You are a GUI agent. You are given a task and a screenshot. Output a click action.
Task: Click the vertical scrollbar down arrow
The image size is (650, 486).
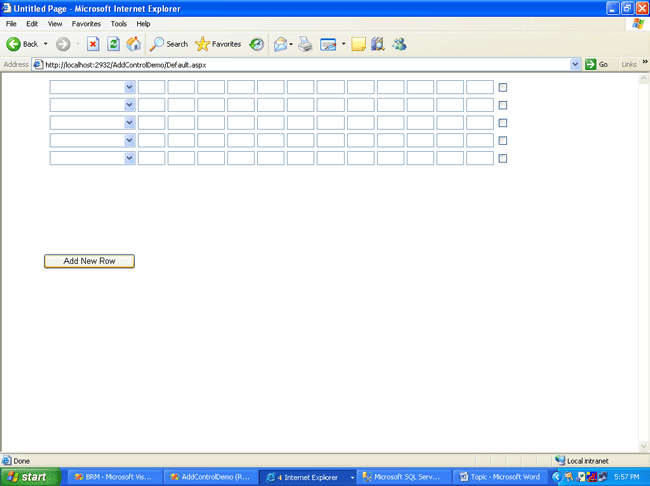[644, 446]
